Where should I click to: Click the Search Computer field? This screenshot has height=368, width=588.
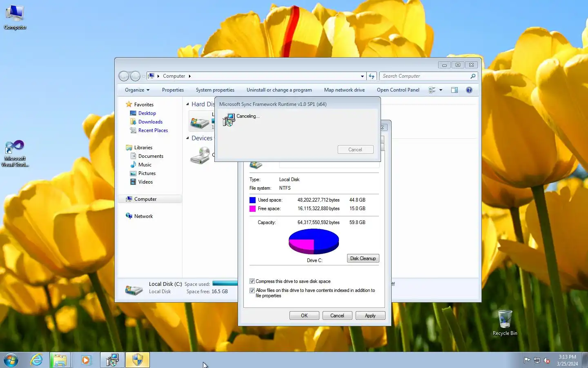[428, 76]
